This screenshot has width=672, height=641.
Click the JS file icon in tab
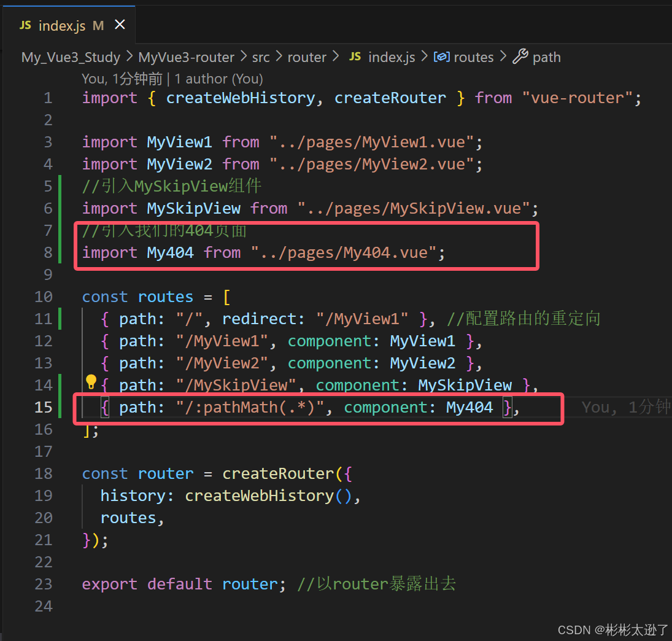[25, 25]
